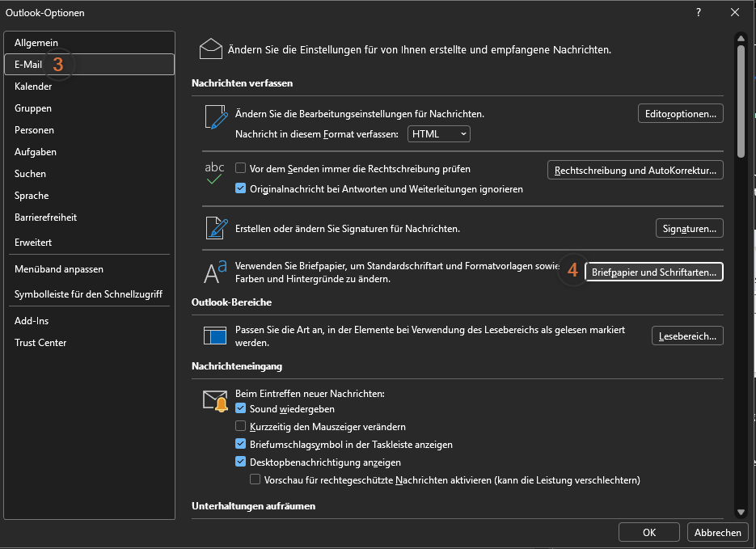Enable 'Vorschau für rechtegeschützte Nachrichten aktivieren'
Image resolution: width=756 pixels, height=549 pixels.
[x=255, y=479]
